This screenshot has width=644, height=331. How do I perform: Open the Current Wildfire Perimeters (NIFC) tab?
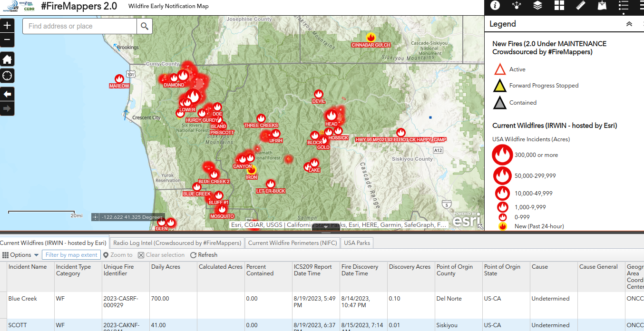pos(293,243)
